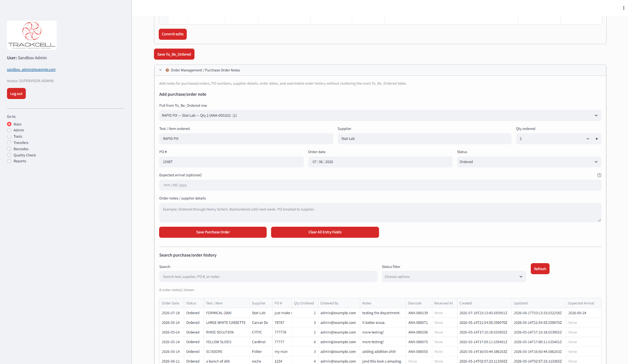The height and width of the screenshot is (364, 628).
Task: Click the CYTYC supplier cell
Action: pos(261,332)
